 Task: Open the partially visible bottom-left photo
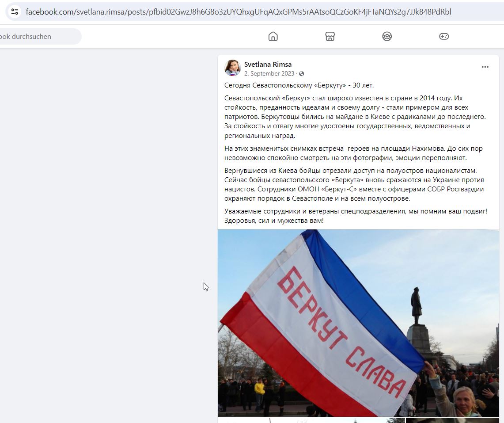tap(311, 421)
